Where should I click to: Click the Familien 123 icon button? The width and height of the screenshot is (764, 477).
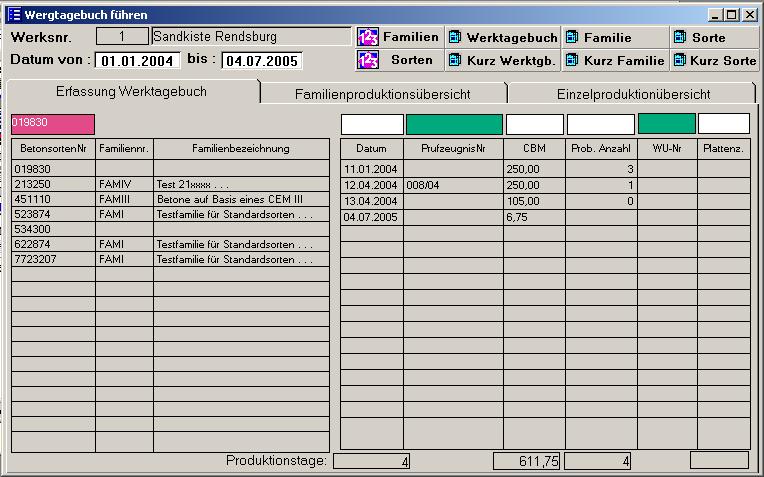point(368,37)
